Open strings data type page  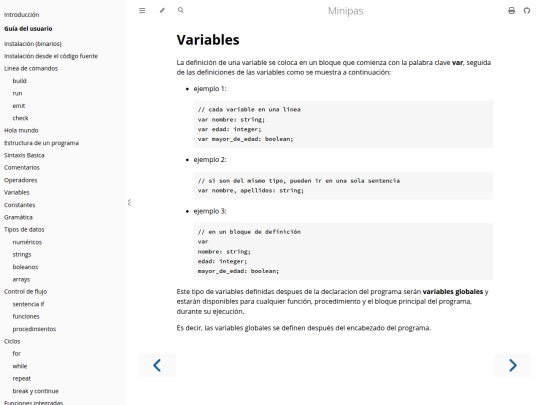22,255
